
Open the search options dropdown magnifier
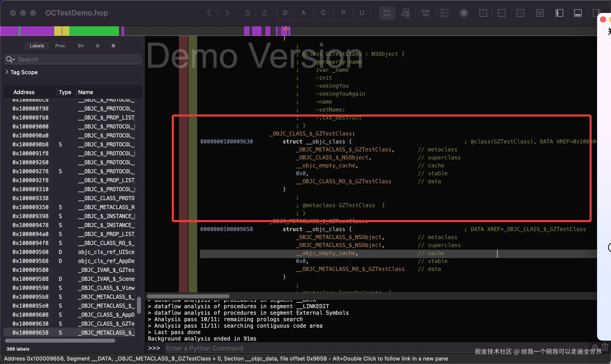click(10, 59)
